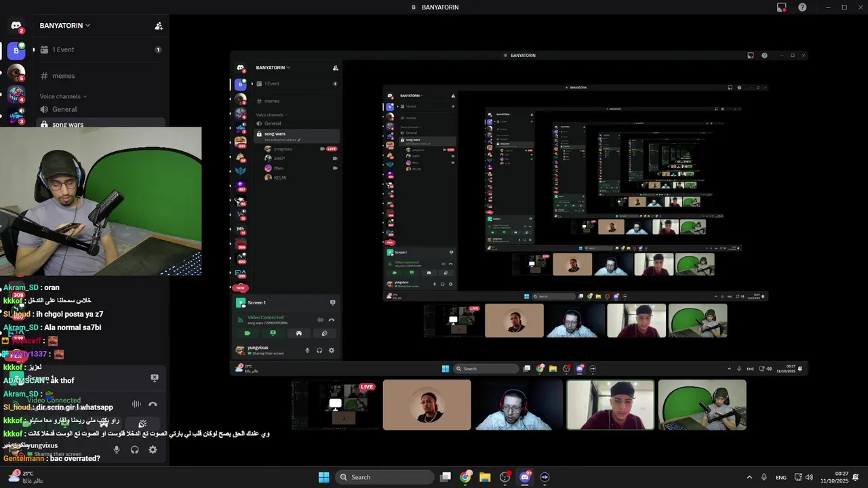Open 1 Event row in main window
Image resolution: width=868 pixels, height=488 pixels.
100,49
